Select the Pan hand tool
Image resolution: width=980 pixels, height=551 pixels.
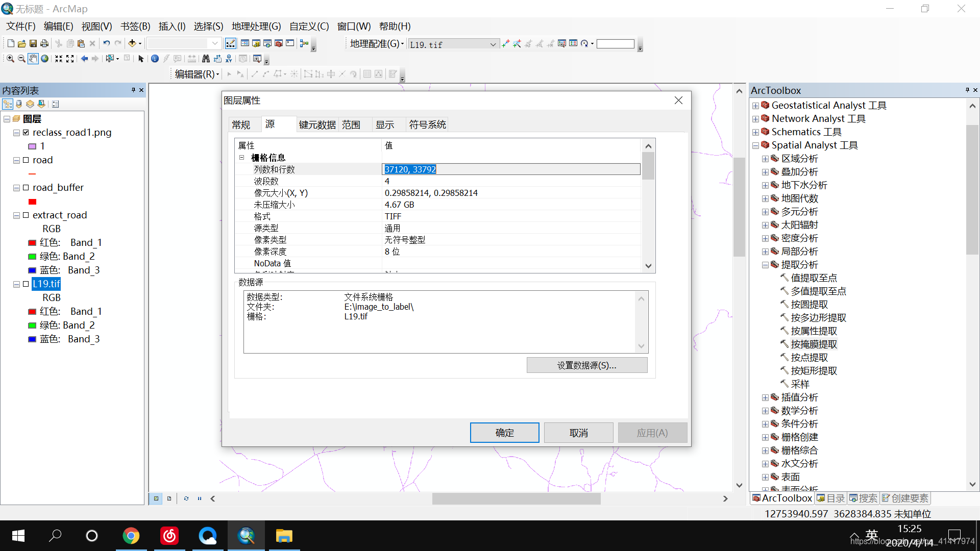pyautogui.click(x=33, y=59)
